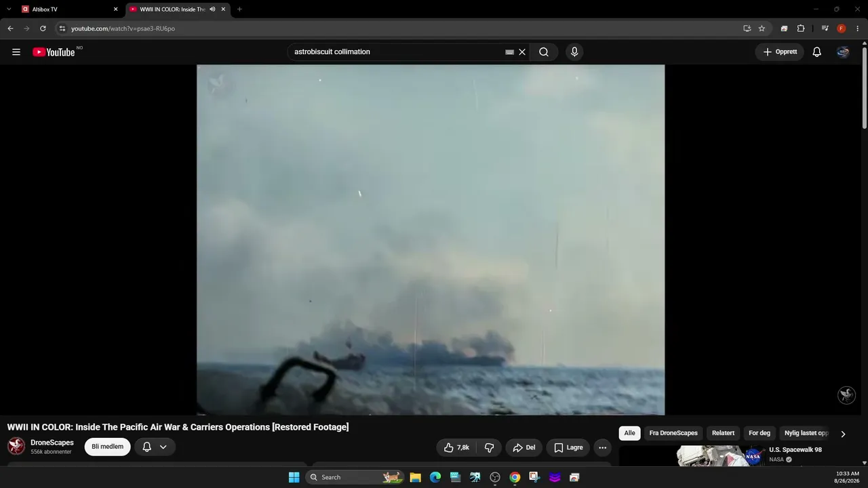Mute the WWII IN COLOR tab audio
This screenshot has width=868, height=488.
(x=212, y=9)
